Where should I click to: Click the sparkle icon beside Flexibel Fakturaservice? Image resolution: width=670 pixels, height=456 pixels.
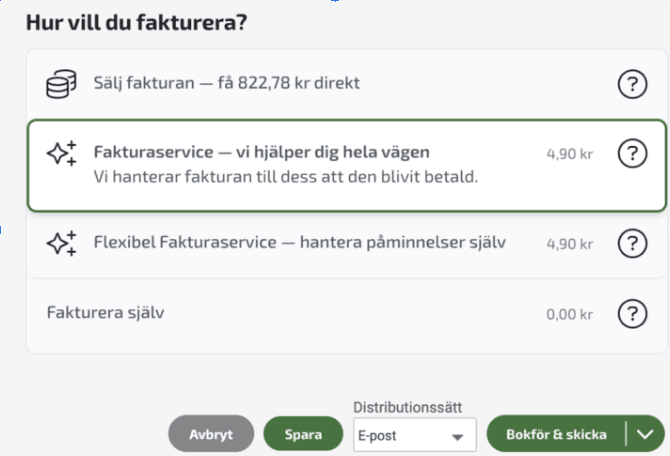pos(62,242)
